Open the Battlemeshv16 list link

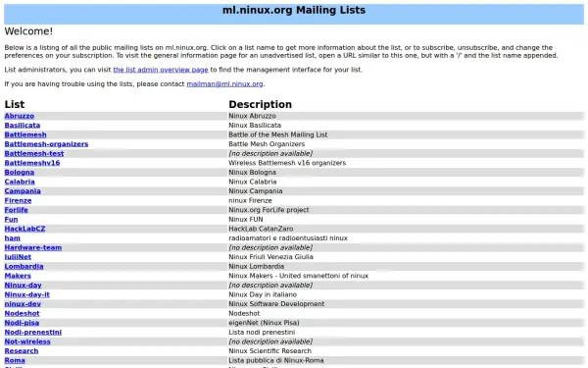pos(32,163)
